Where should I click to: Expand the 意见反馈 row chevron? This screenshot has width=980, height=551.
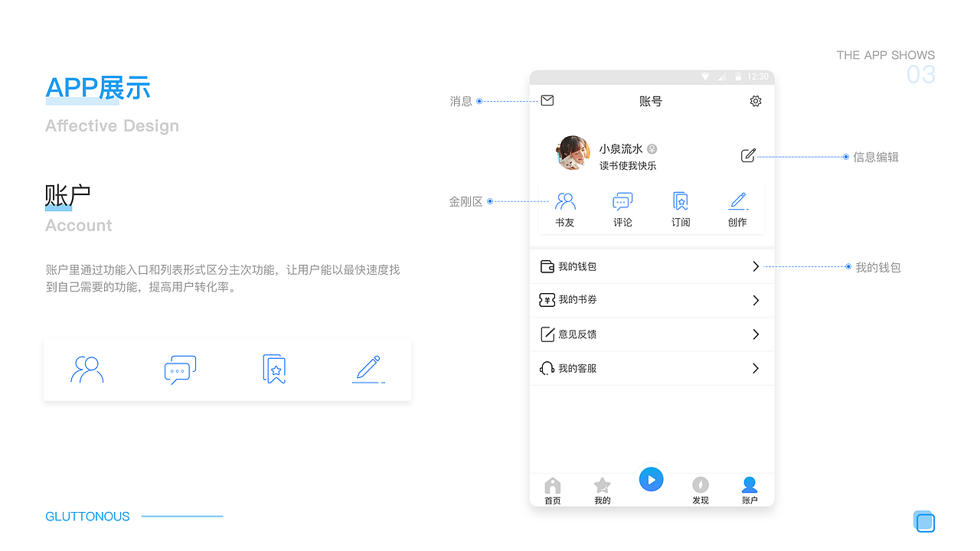756,334
